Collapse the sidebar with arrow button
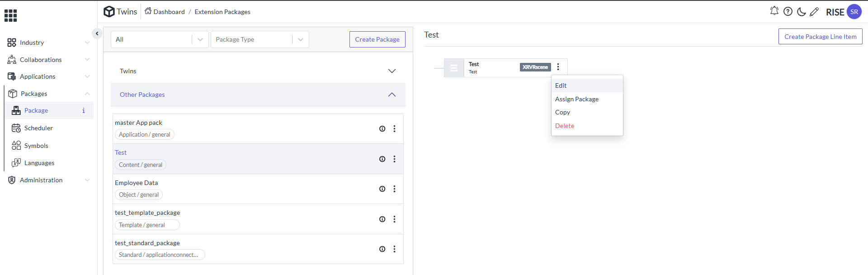 [x=97, y=33]
